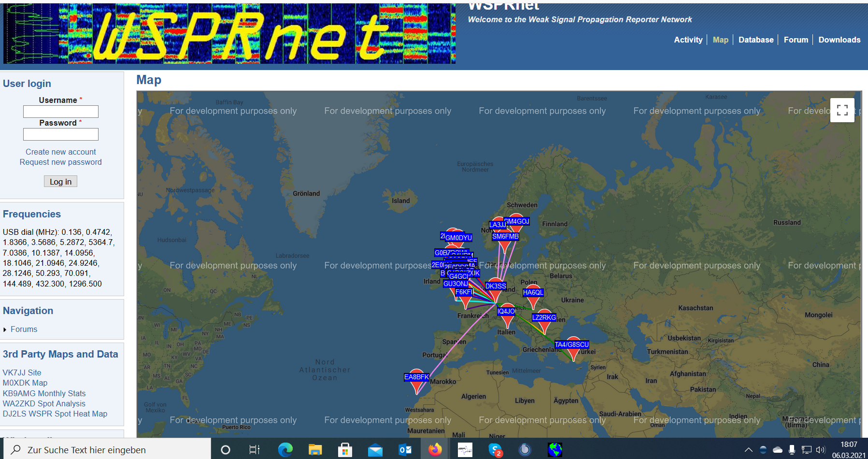The height and width of the screenshot is (459, 868).
Task: Open Windows Task View
Action: (255, 450)
